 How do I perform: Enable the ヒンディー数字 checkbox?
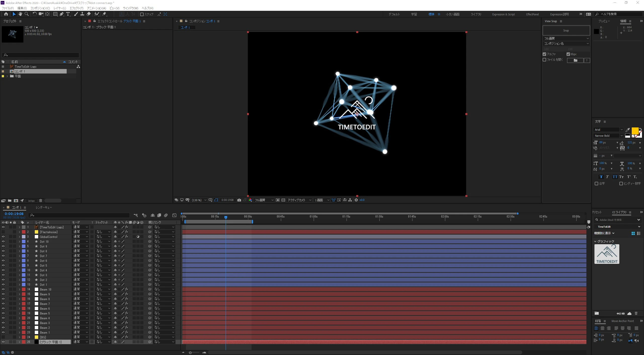pos(621,184)
